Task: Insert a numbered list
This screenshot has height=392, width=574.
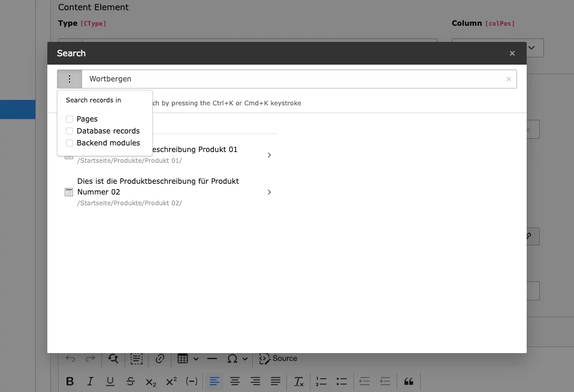Action: [x=321, y=381]
